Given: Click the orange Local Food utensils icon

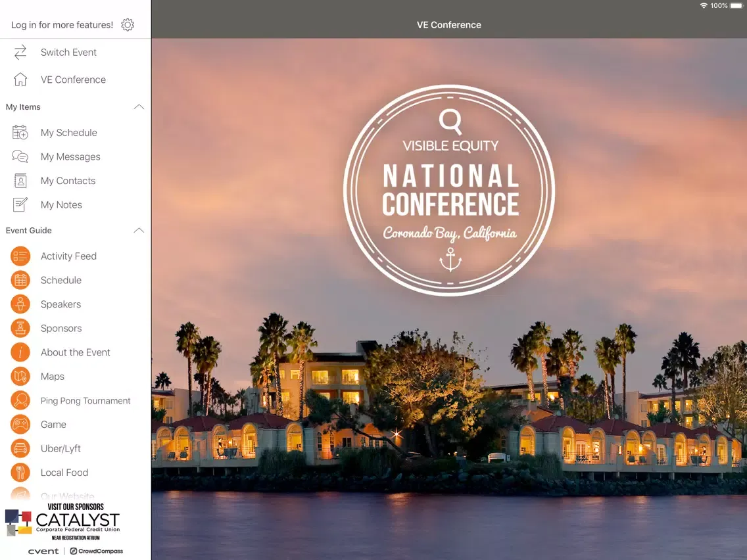Looking at the screenshot, I should click(x=20, y=473).
